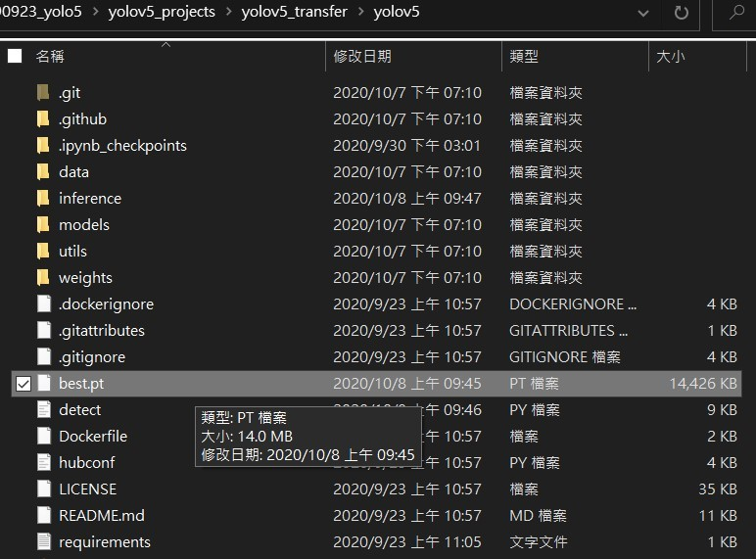This screenshot has width=756, height=559.
Task: Expand chevron after yolov5_projects in path
Action: coord(228,12)
